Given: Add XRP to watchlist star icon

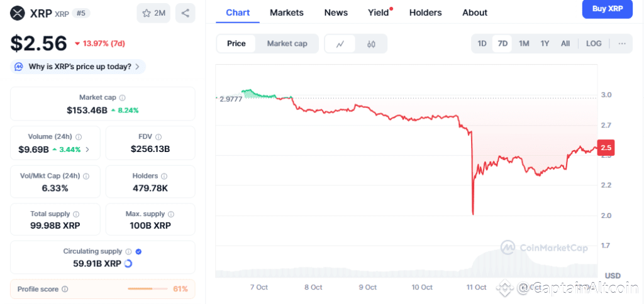Looking at the screenshot, I should [x=147, y=13].
